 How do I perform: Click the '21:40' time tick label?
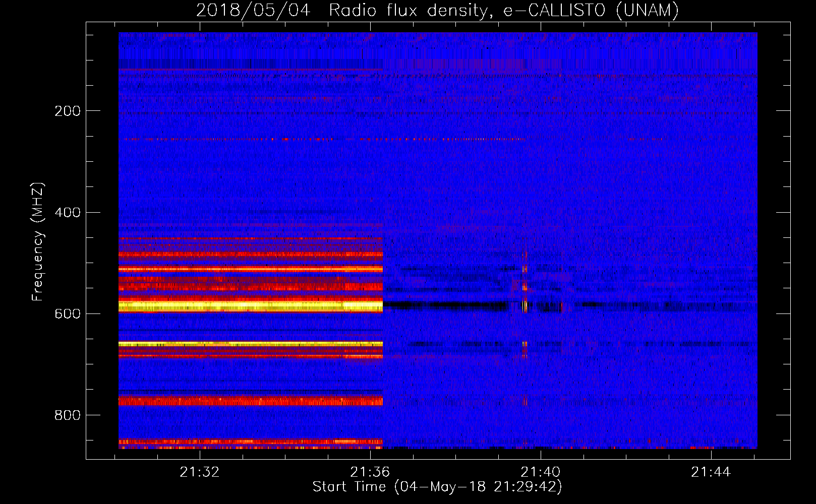[x=541, y=472]
